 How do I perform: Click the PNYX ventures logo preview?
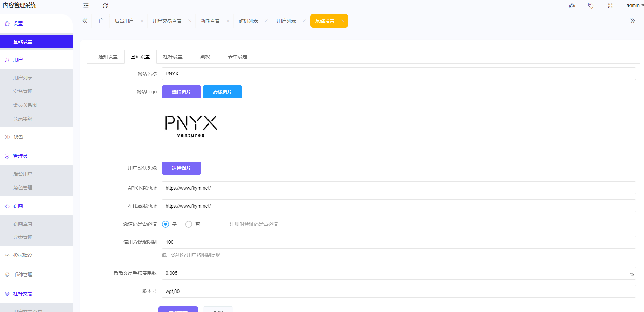point(190,125)
